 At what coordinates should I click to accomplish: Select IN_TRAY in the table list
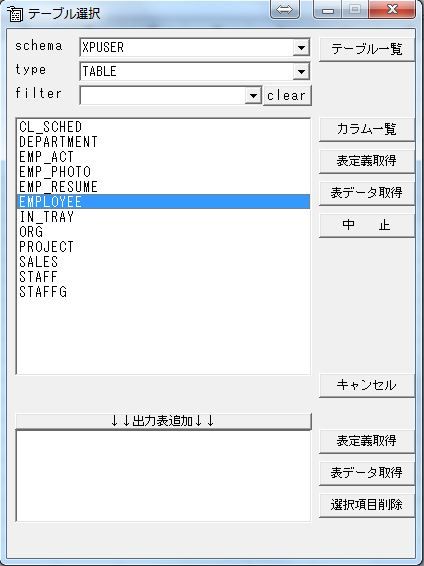click(x=163, y=217)
